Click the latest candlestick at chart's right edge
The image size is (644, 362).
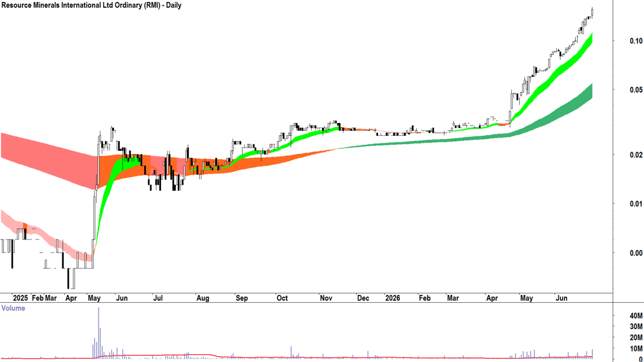[x=592, y=13]
